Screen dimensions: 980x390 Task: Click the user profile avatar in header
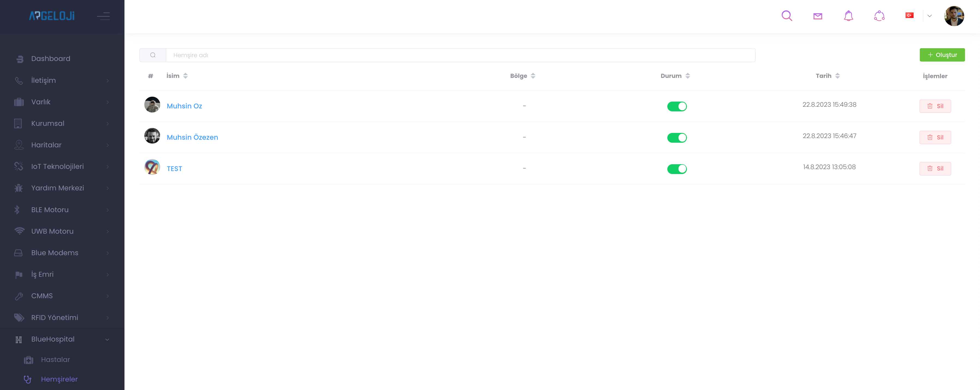pyautogui.click(x=954, y=16)
